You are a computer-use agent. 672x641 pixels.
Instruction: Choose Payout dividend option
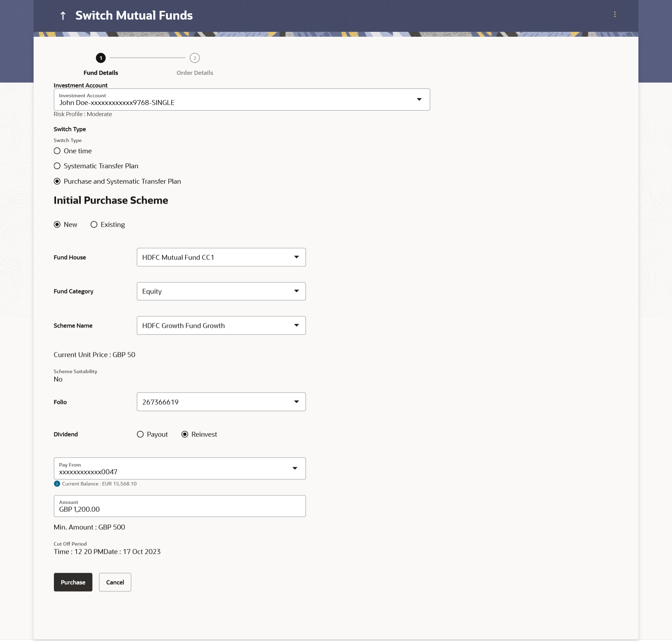[x=140, y=434]
